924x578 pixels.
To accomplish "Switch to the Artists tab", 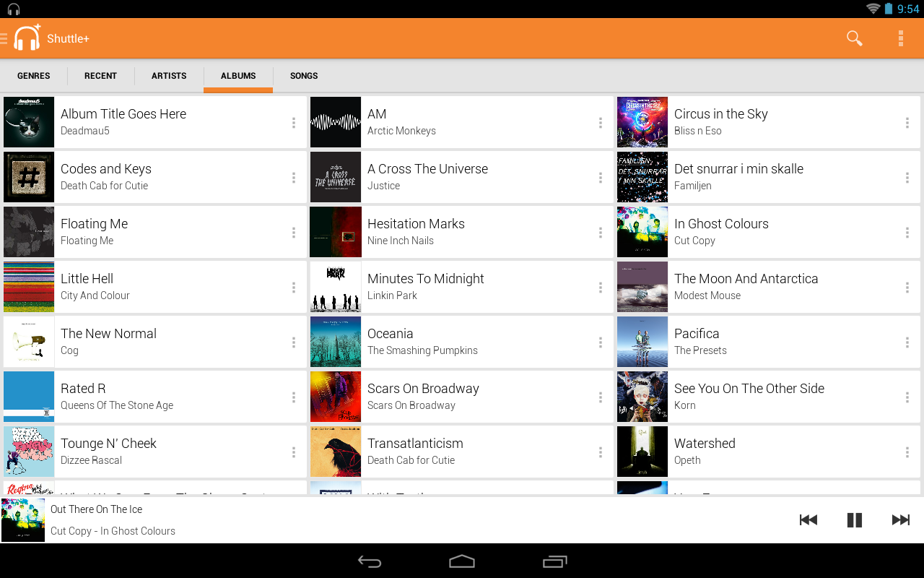I will point(169,76).
